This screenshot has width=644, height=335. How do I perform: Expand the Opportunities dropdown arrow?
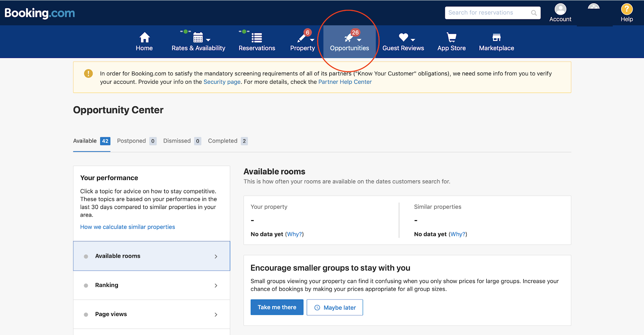coord(359,40)
